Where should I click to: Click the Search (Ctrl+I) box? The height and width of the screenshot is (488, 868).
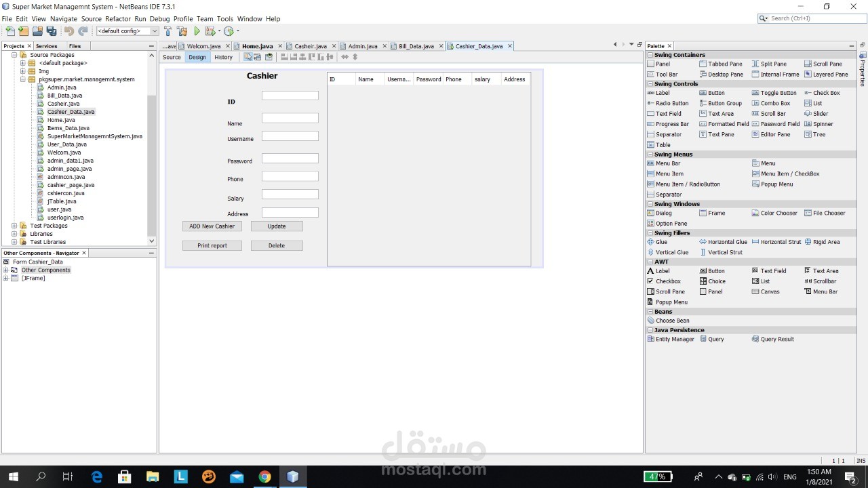811,18
